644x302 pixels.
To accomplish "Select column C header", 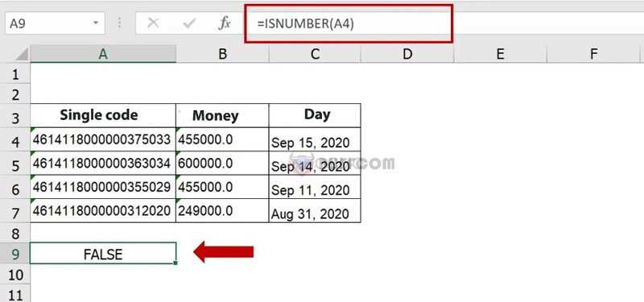I will click(315, 54).
